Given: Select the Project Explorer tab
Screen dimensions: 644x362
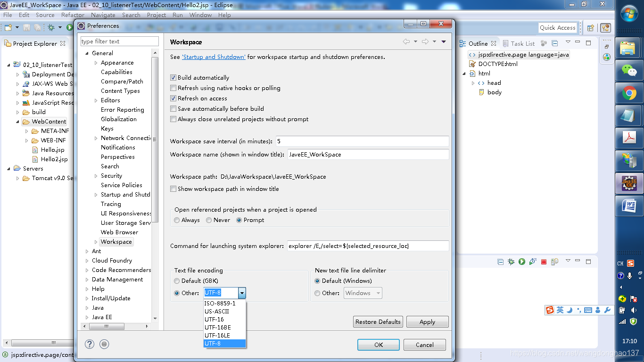Looking at the screenshot, I should pos(34,43).
